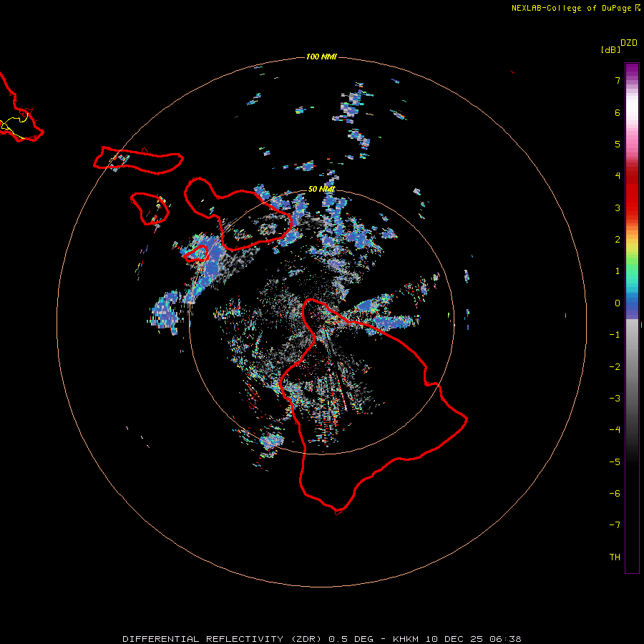The height and width of the screenshot is (644, 644).
Task: Click the 7 value on the color scale
Action: point(618,81)
